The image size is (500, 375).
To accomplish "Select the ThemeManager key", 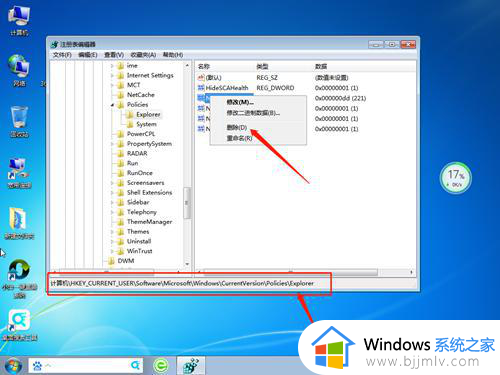I will (x=149, y=222).
